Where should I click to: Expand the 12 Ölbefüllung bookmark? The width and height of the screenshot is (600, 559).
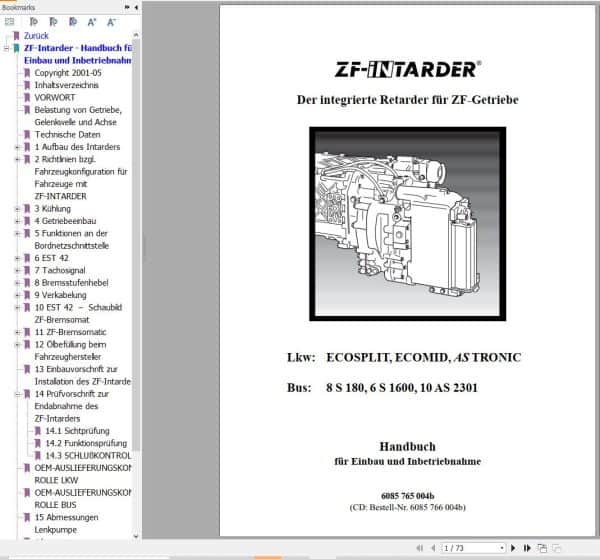(x=17, y=344)
